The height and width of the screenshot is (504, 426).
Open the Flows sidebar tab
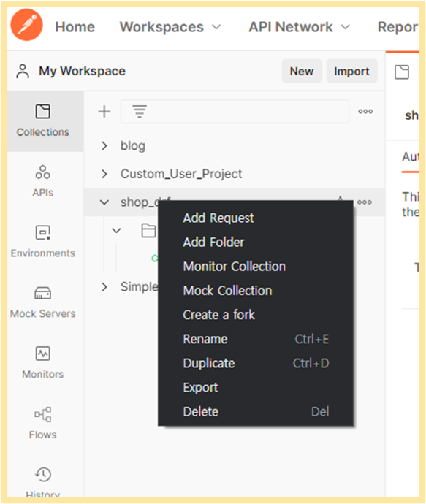point(43,423)
